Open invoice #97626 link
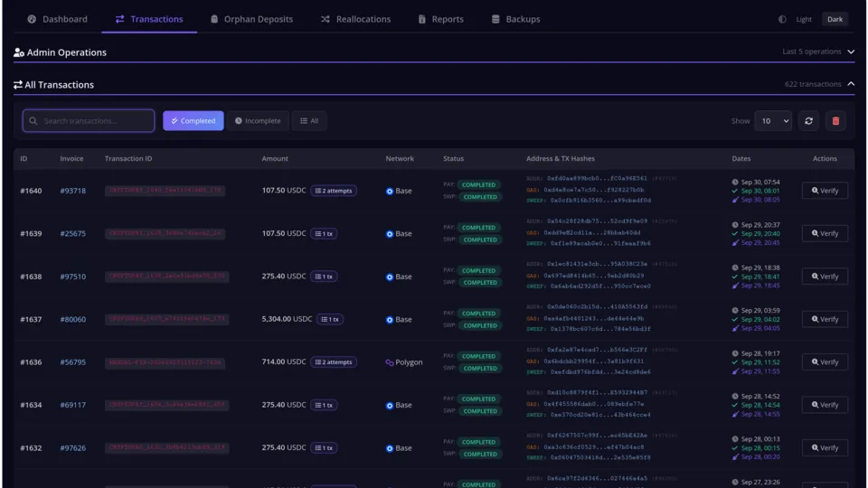 tap(73, 447)
